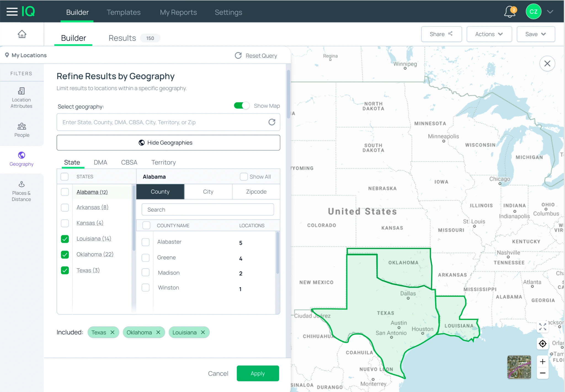
Task: Open the Alabama (12) state link
Action: tap(92, 192)
